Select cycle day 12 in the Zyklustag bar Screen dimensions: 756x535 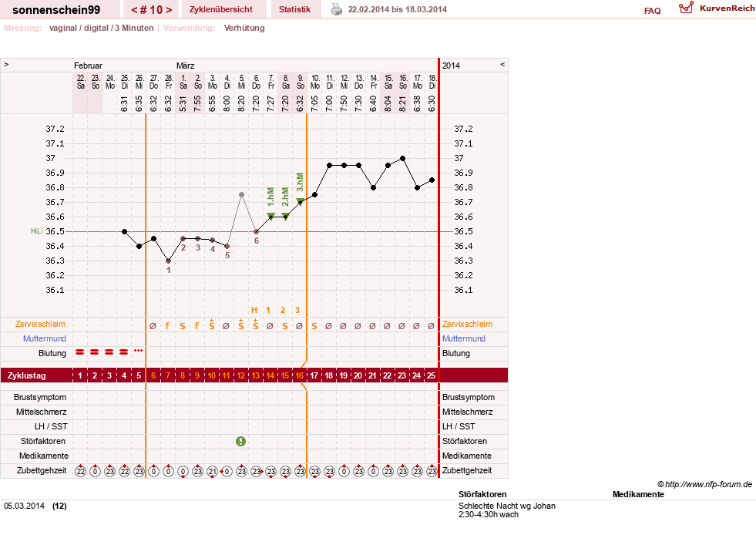click(240, 375)
